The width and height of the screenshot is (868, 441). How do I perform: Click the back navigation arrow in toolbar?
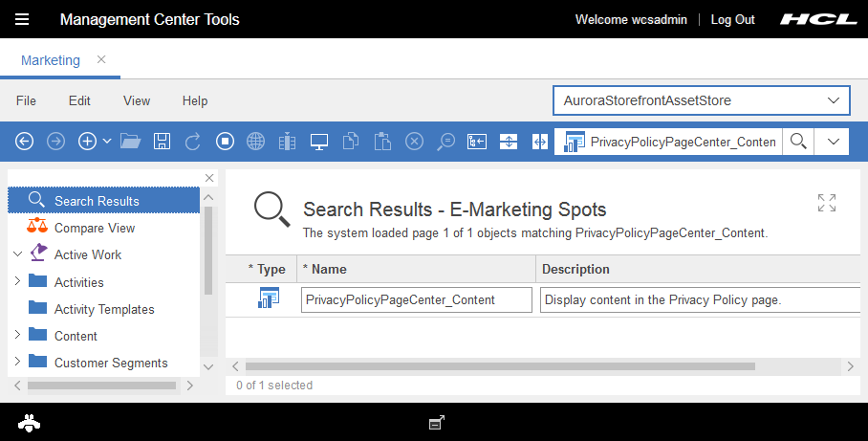[x=25, y=142]
